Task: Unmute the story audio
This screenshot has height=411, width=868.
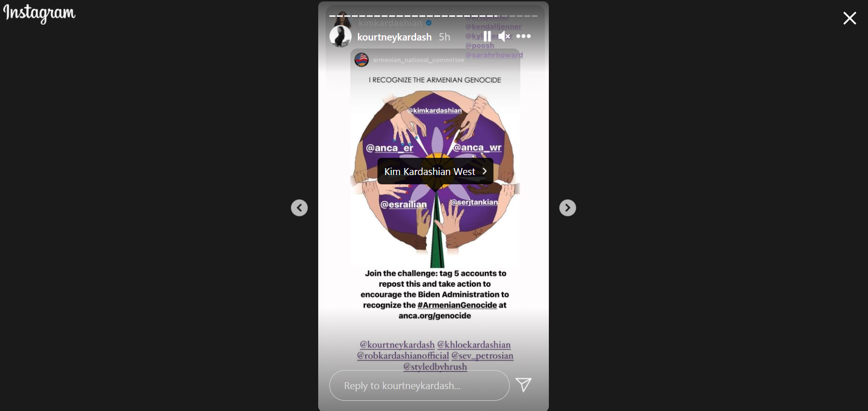Action: [x=504, y=36]
